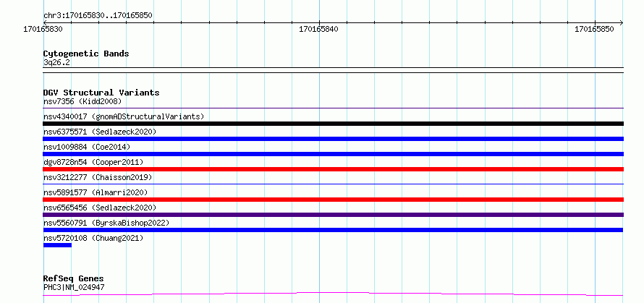Screen dimensions: 644x303
Task: Open the PHC3|NM_024947 gene label
Action: [74, 287]
